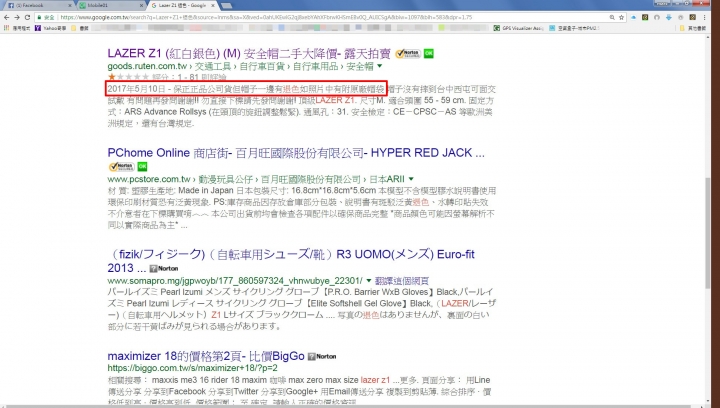This screenshot has height=408, width=720.
Task: Click the biggo.com.tw green URL
Action: pyautogui.click(x=192, y=368)
